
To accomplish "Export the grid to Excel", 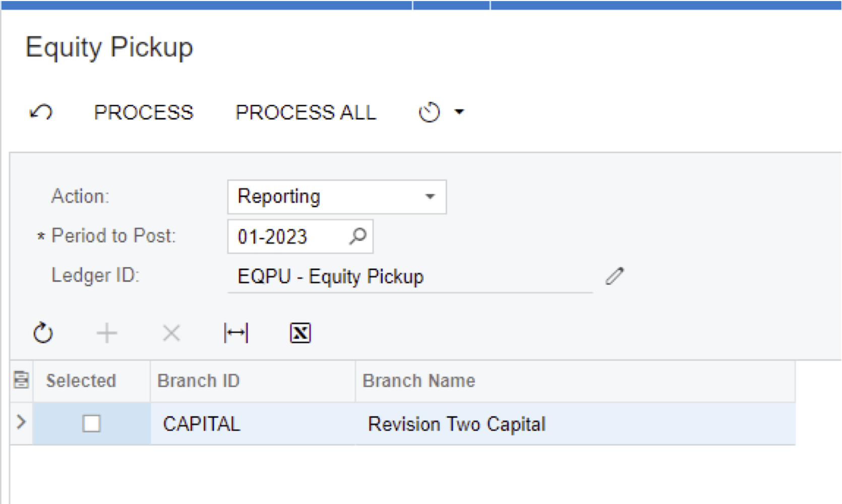I will pos(299,333).
